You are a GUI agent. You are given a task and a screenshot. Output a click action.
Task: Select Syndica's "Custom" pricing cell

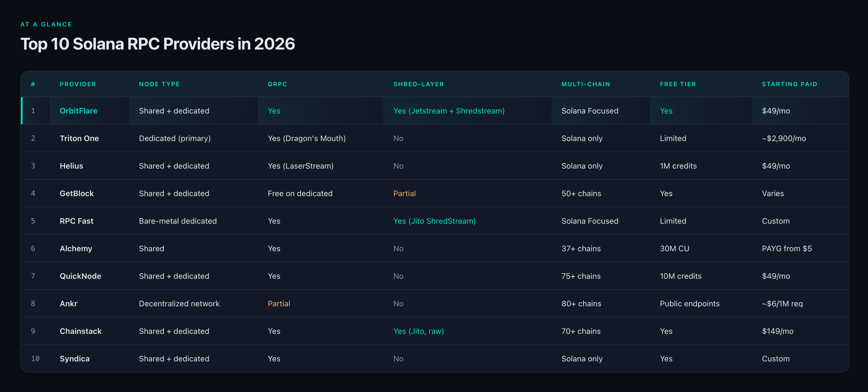tap(776, 359)
